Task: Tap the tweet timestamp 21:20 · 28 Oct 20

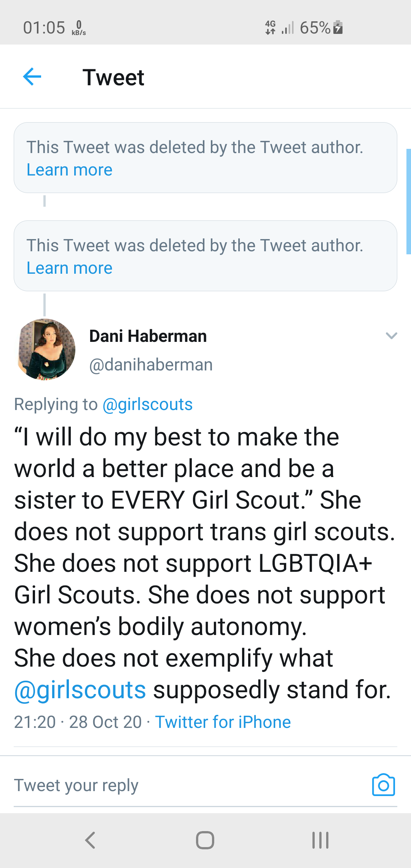Action: pos(78,722)
